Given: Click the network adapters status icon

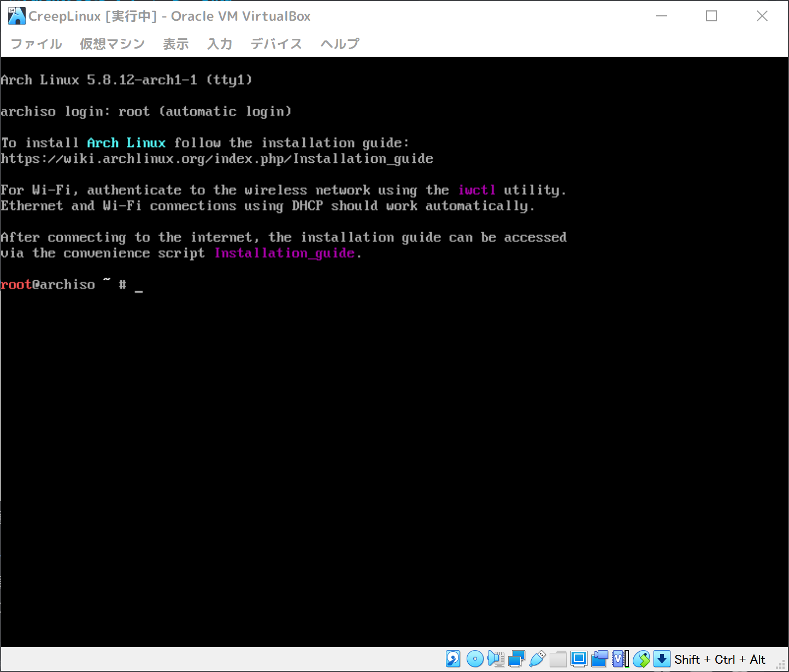Looking at the screenshot, I should (516, 659).
